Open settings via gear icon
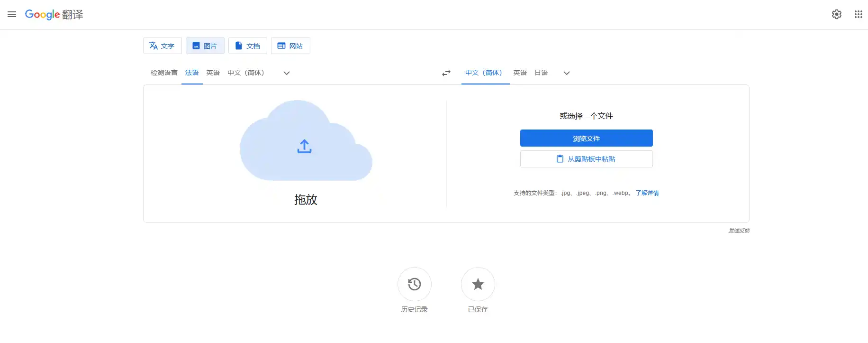 coord(836,14)
